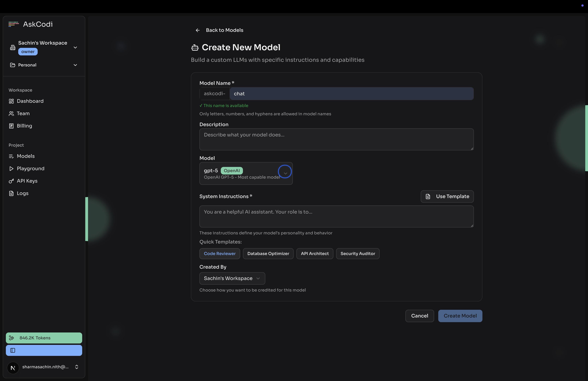This screenshot has width=588, height=381.
Task: Click the Use Template button
Action: tap(447, 197)
